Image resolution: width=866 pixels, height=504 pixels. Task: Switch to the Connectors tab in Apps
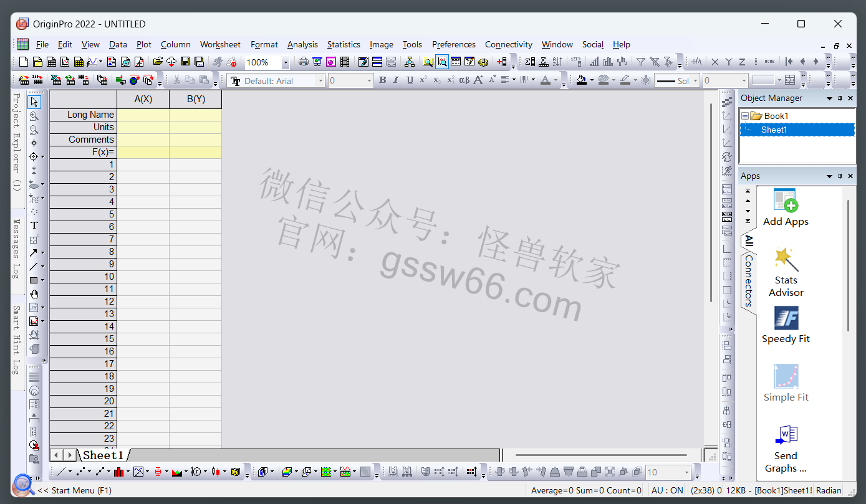748,280
